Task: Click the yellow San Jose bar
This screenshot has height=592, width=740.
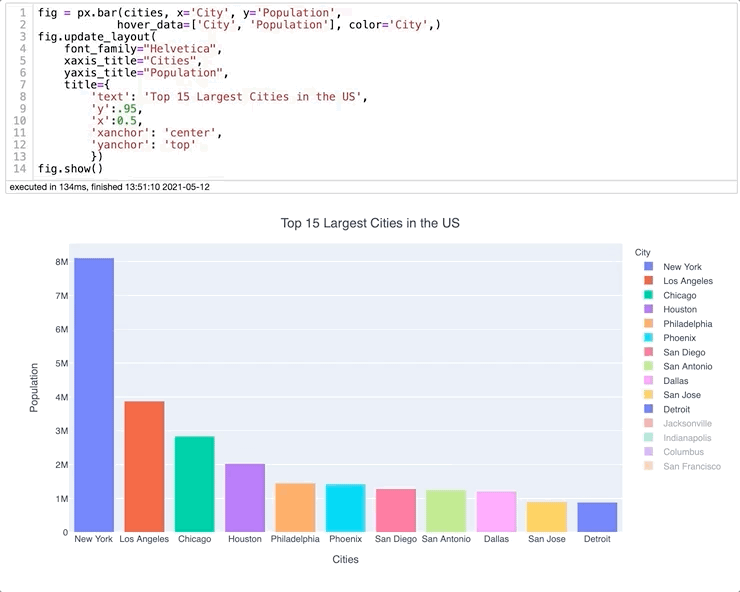Action: [547, 517]
